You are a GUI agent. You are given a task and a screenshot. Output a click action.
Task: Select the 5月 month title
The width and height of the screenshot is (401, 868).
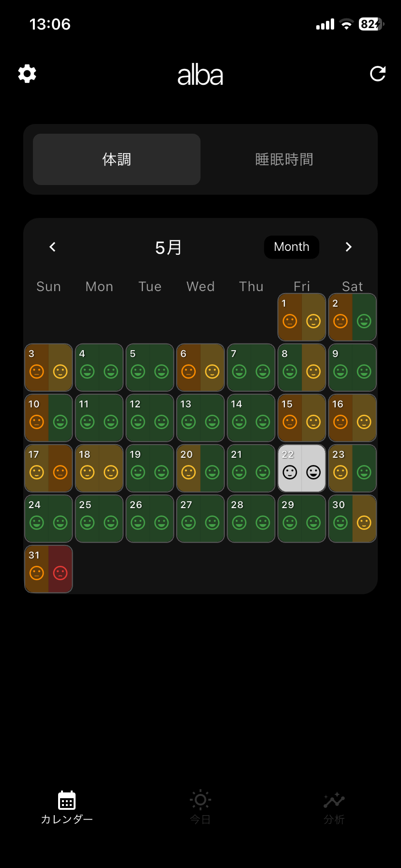pyautogui.click(x=168, y=248)
